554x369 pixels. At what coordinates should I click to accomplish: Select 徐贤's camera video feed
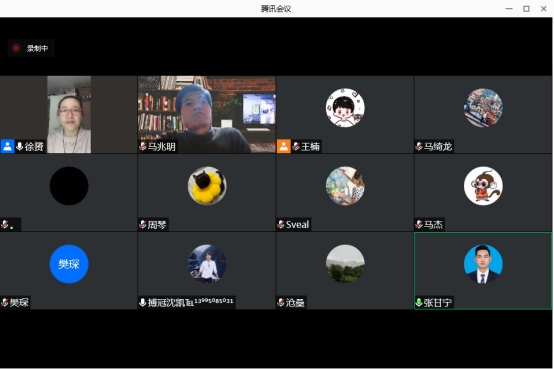pyautogui.click(x=69, y=115)
